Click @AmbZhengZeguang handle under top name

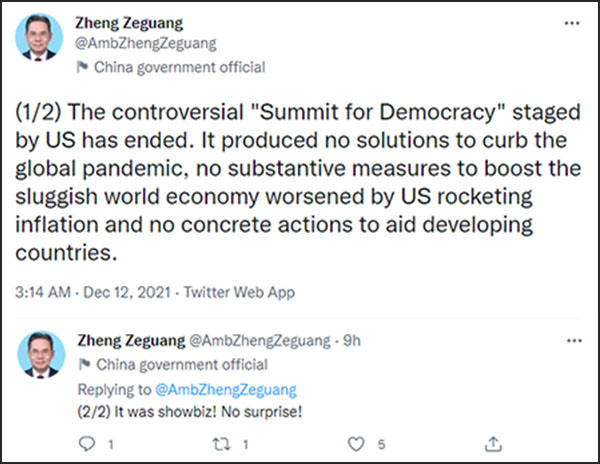145,44
